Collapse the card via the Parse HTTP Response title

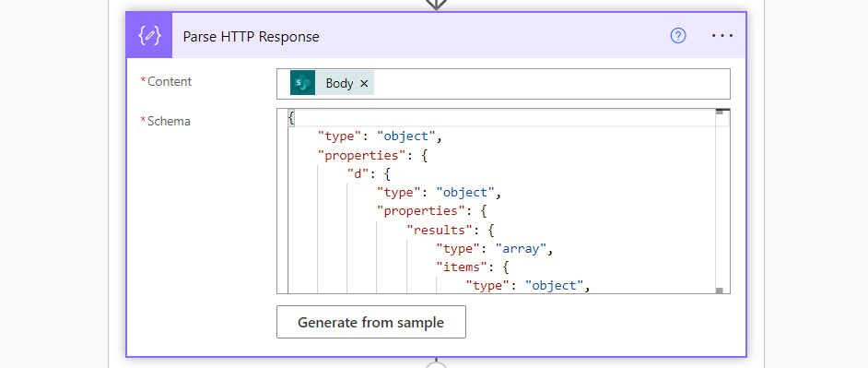coord(251,37)
